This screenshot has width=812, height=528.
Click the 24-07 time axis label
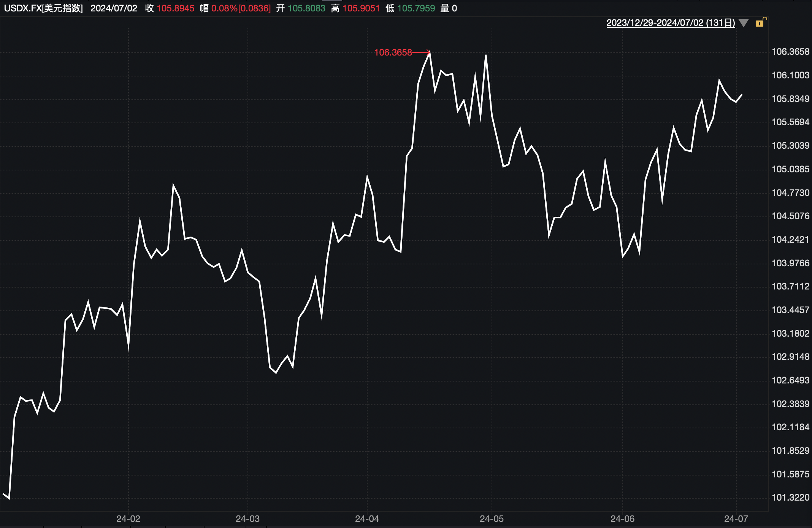[x=736, y=518]
